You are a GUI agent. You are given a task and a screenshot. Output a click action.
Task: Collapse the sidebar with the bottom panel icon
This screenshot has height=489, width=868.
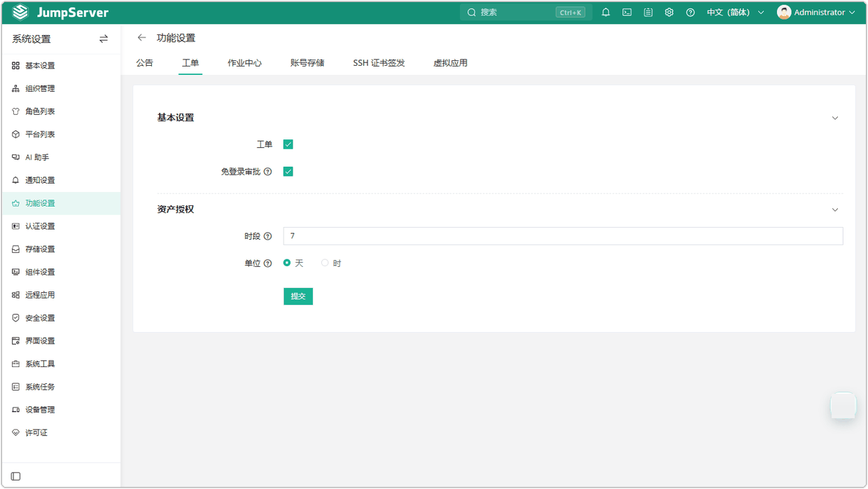[16, 476]
